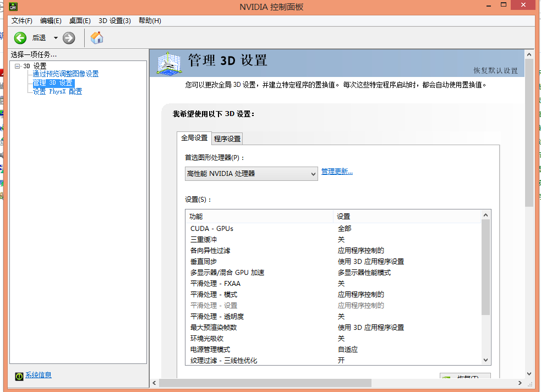Go to the Home house icon
Image resolution: width=541 pixels, height=392 pixels.
(97, 37)
